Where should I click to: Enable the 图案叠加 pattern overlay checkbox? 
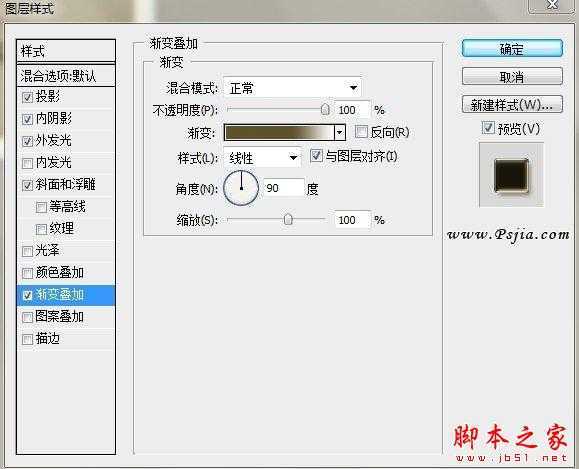pyautogui.click(x=28, y=317)
